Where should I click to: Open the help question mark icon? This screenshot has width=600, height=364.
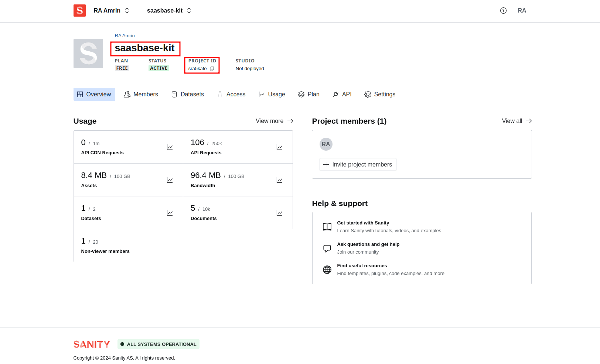pos(503,10)
